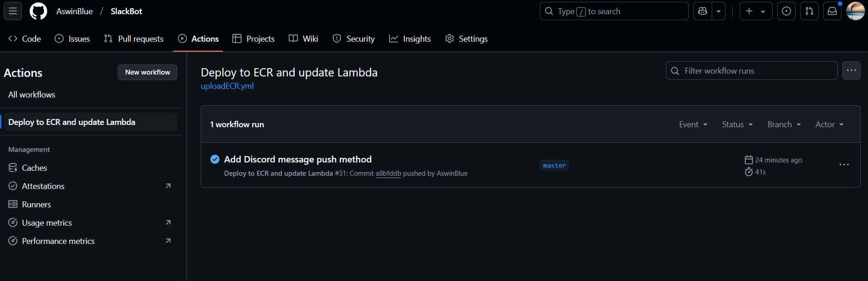
Task: Open the hamburger navigation menu
Action: [13, 11]
